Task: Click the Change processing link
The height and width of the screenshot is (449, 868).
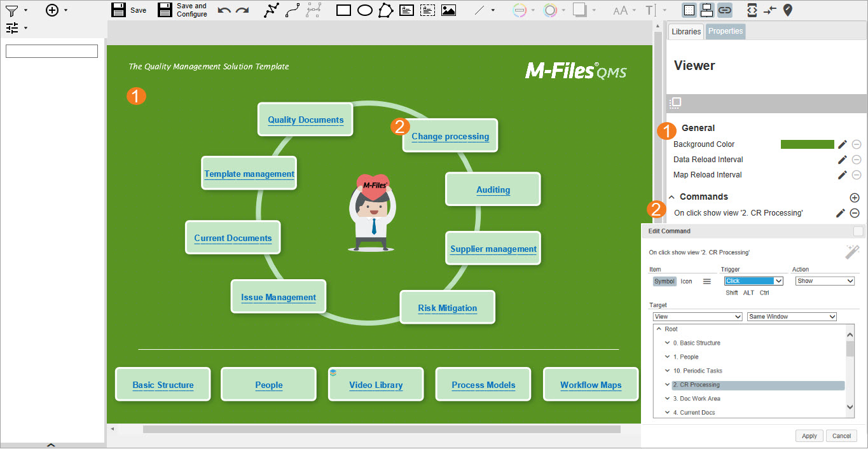Action: click(x=450, y=136)
